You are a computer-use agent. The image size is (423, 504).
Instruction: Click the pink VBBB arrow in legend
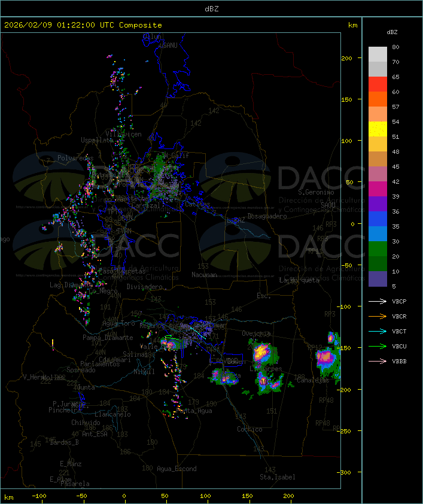pyautogui.click(x=378, y=362)
